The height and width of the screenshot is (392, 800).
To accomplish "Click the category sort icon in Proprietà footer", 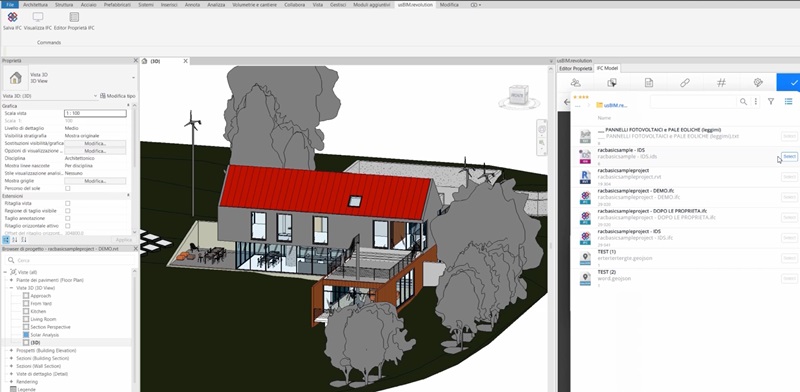I will [x=6, y=239].
